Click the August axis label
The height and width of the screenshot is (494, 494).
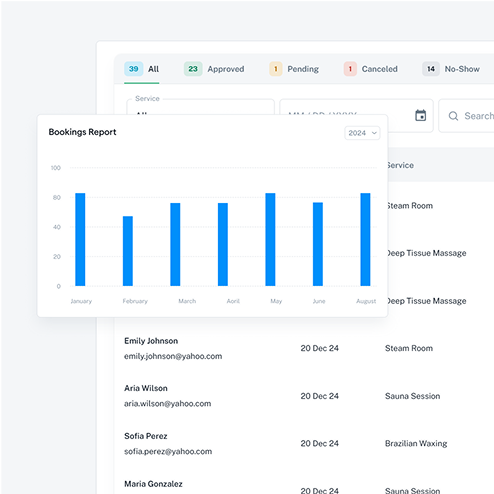click(366, 301)
